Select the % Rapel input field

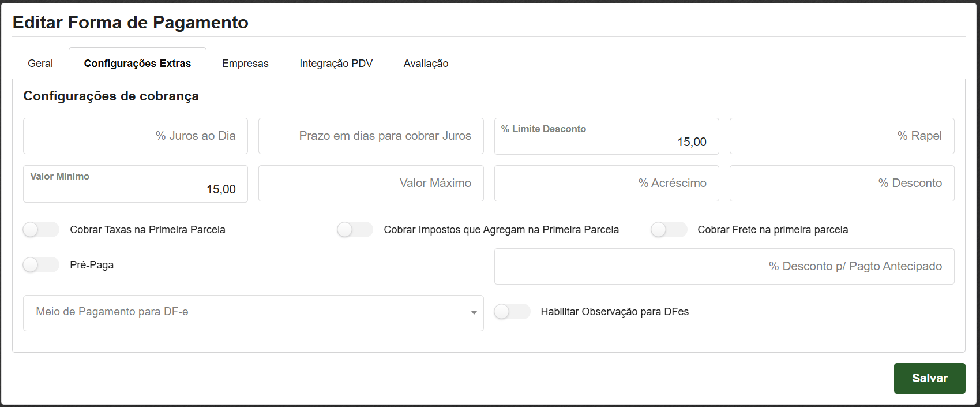842,136
